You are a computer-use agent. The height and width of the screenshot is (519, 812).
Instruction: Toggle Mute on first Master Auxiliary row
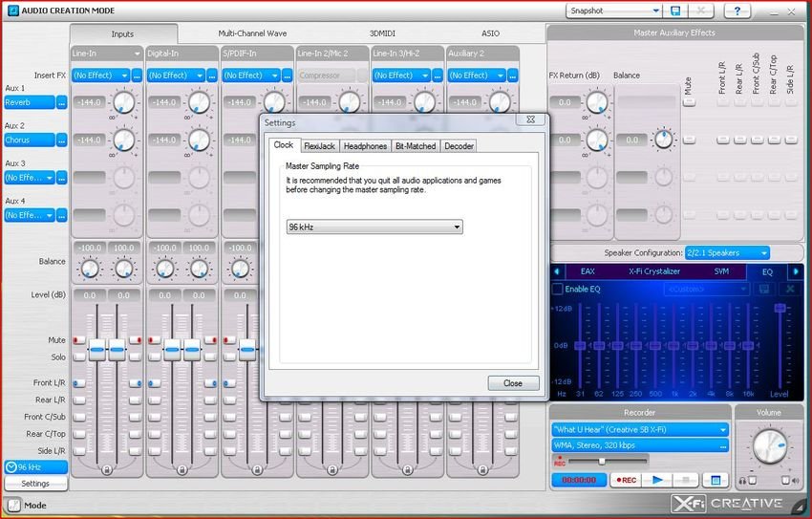point(689,102)
